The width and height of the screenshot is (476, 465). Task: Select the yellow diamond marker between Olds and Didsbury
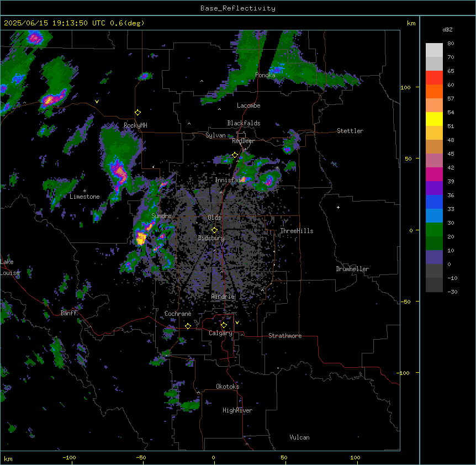point(214,230)
